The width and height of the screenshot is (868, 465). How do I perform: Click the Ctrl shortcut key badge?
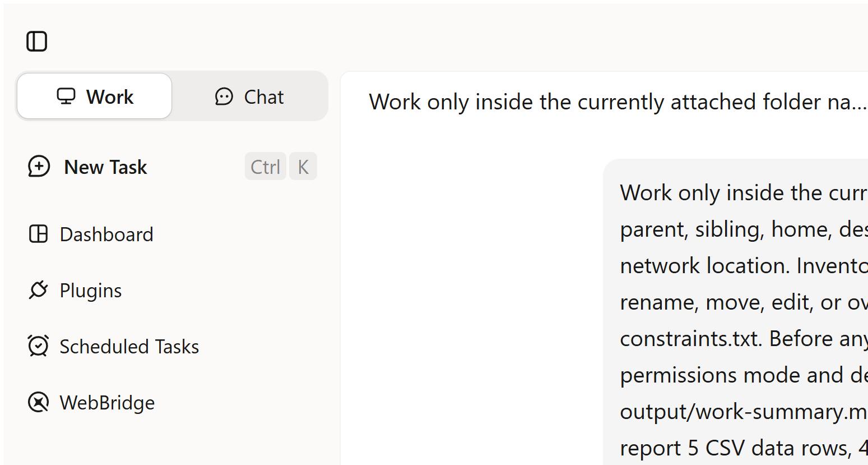266,167
